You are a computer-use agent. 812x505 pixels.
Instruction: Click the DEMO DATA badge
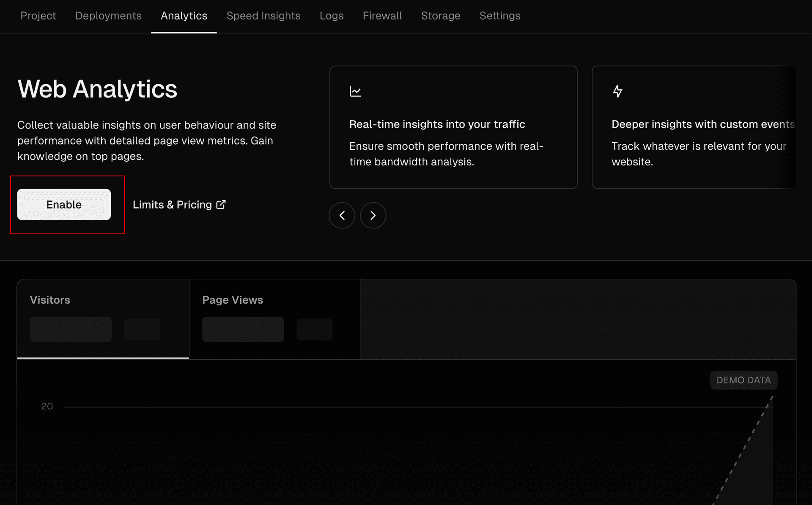(743, 380)
